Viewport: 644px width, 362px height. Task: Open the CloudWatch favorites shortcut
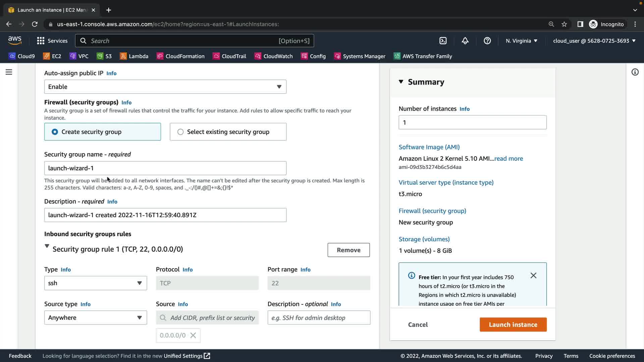coord(273,56)
